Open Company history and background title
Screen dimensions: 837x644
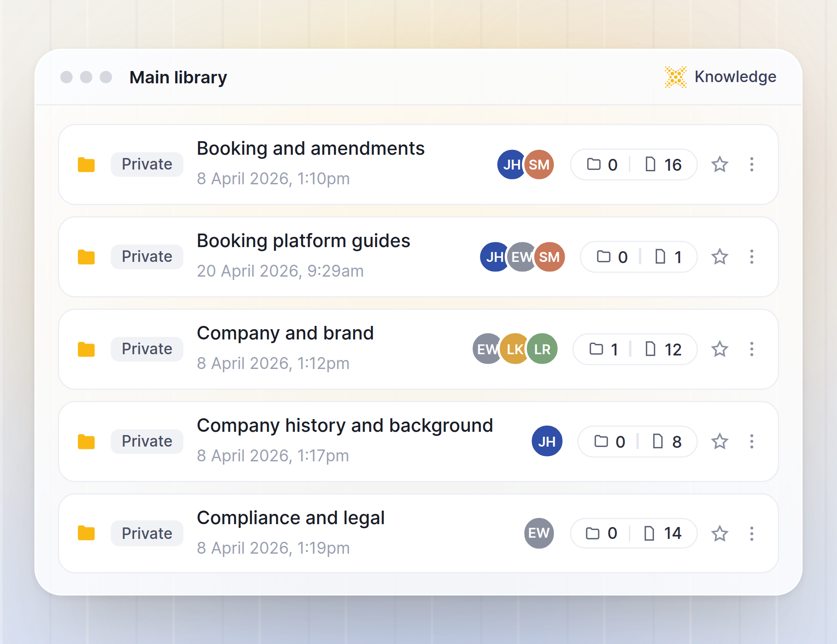click(x=345, y=426)
